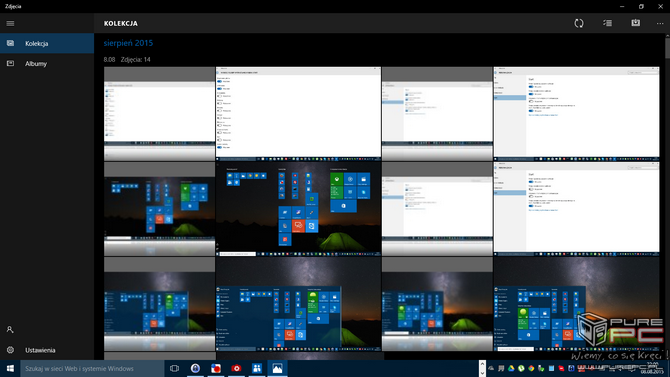Open first thumbnail in top row
The width and height of the screenshot is (670, 377).
tap(159, 114)
